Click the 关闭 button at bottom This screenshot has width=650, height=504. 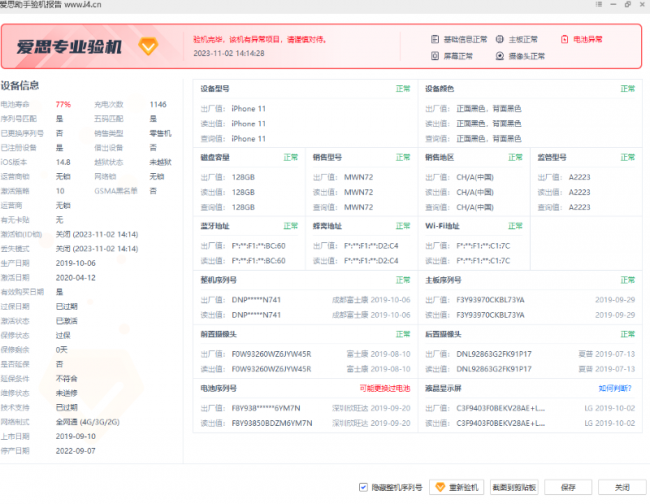coord(622,487)
